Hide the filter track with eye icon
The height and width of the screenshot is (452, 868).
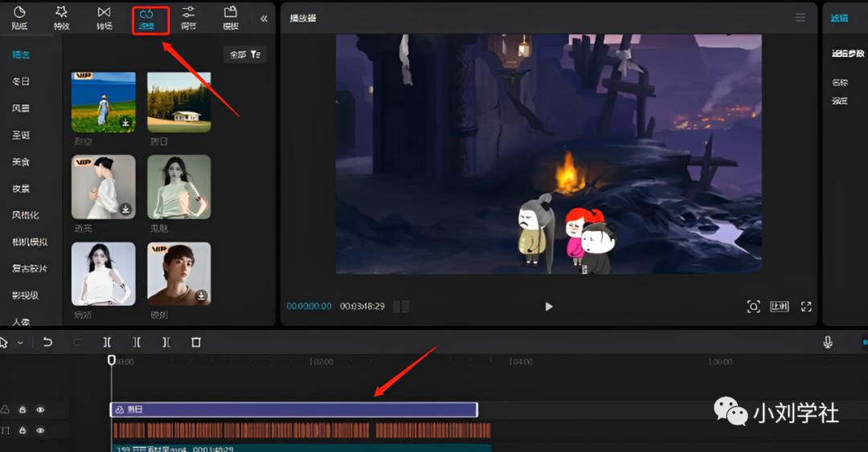[40, 410]
